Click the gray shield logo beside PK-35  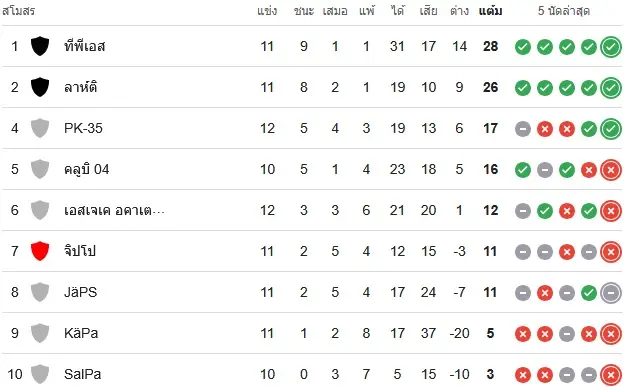(40, 128)
